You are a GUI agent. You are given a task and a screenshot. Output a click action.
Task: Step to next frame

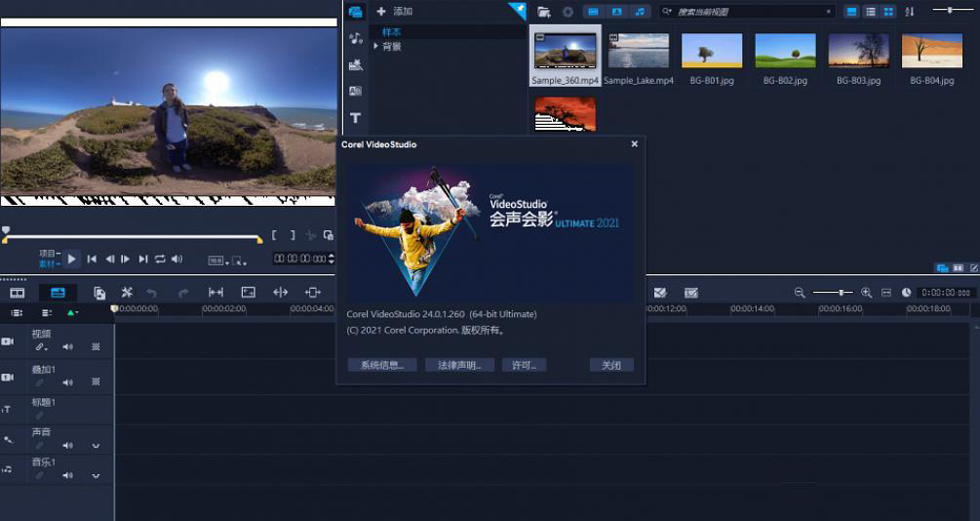126,259
